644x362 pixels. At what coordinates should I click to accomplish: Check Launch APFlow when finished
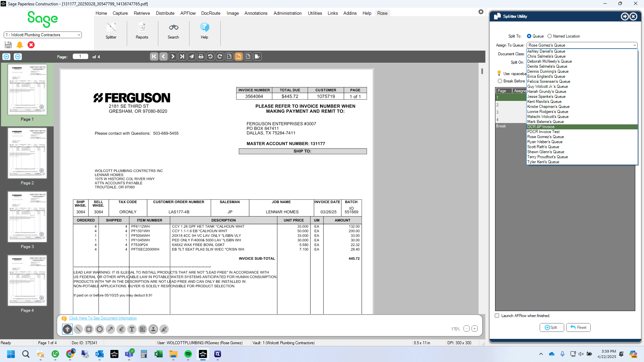coord(497,316)
